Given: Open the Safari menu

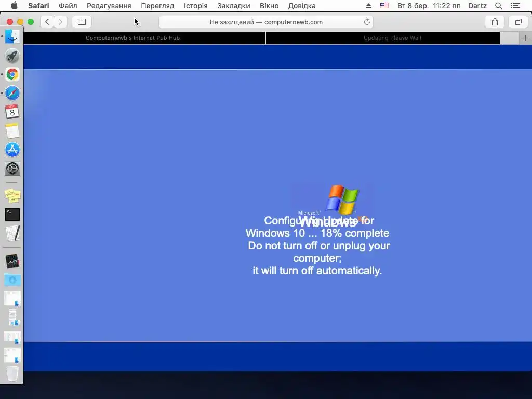Looking at the screenshot, I should (x=38, y=6).
